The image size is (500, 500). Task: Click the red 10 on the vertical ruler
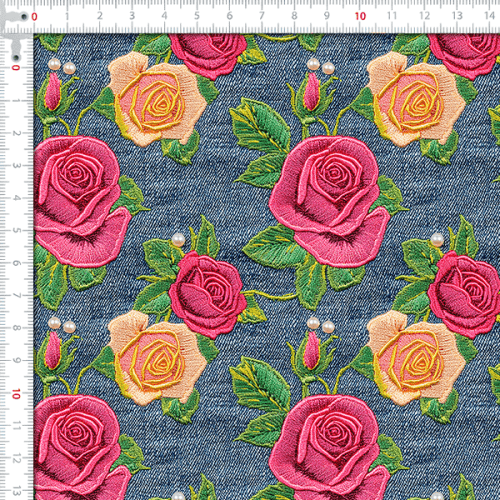[16, 394]
